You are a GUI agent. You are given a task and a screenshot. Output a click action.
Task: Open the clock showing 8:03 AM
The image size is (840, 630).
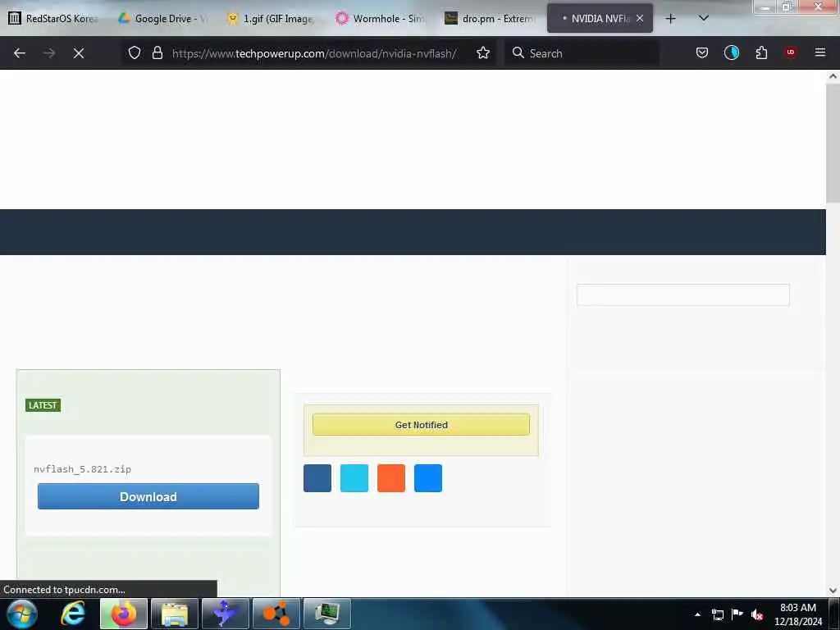[798, 614]
